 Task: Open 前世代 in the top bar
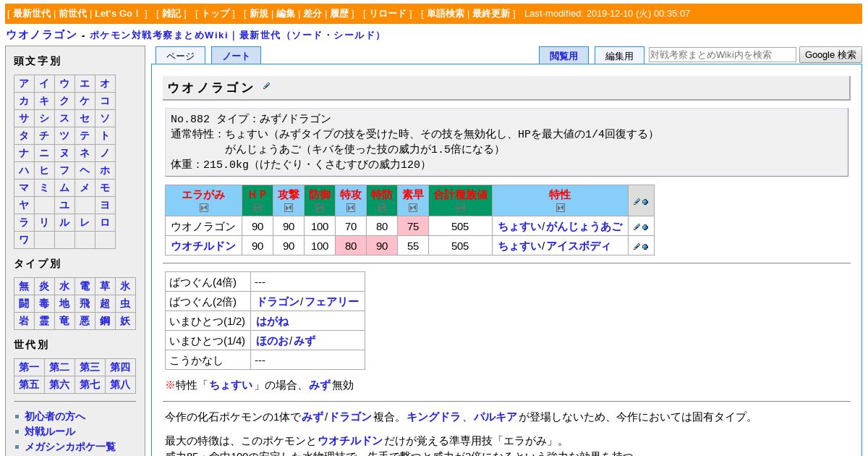[73, 14]
